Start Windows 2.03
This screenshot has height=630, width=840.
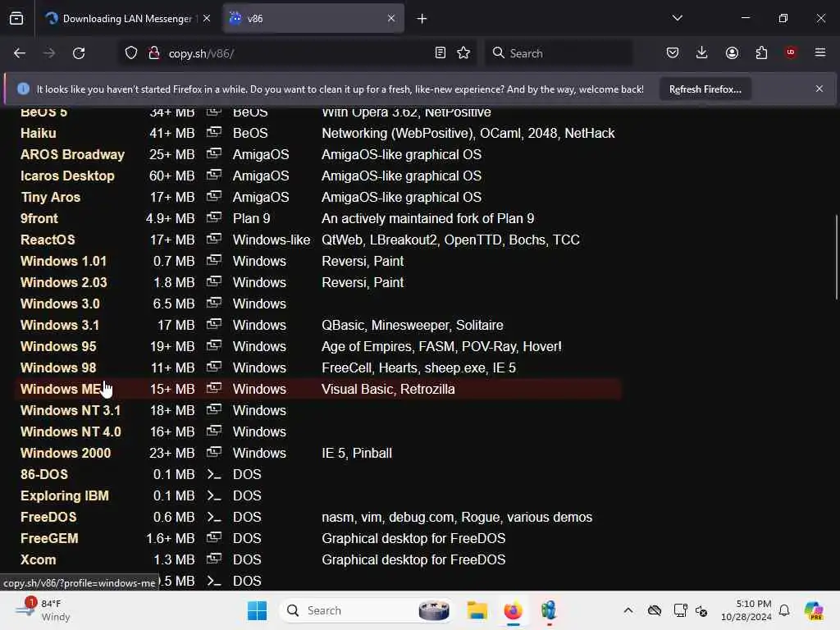pyautogui.click(x=64, y=282)
